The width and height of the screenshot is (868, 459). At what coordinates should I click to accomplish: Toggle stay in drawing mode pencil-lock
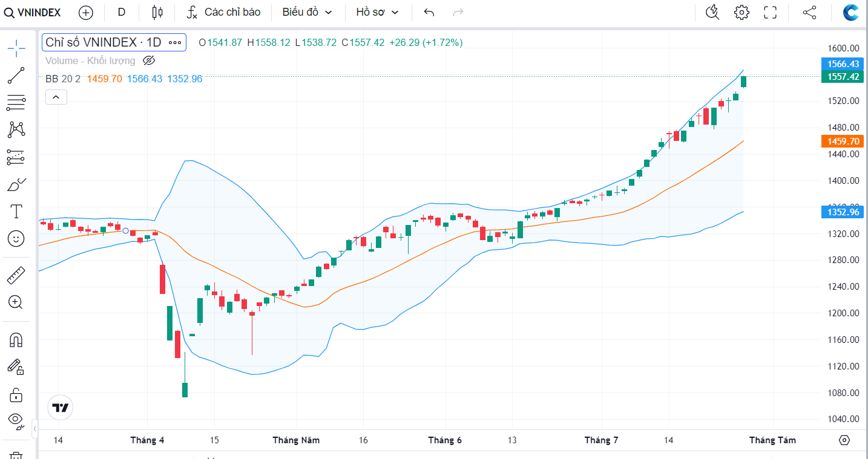(16, 366)
